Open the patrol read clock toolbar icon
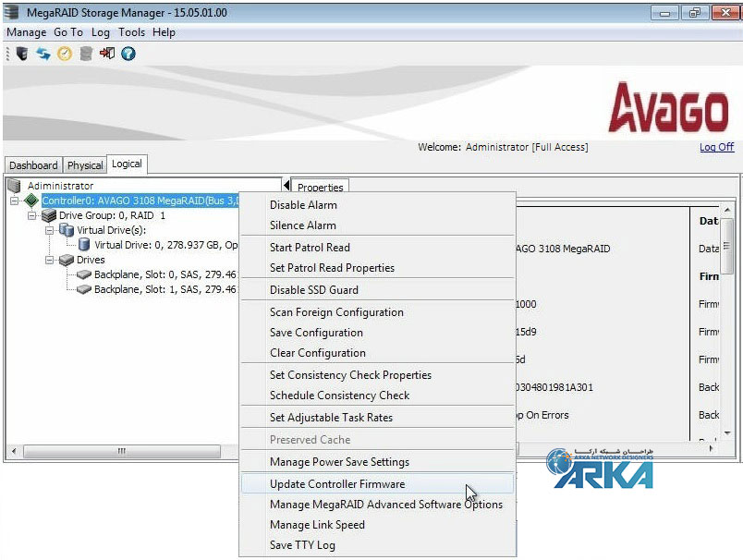 tap(63, 53)
